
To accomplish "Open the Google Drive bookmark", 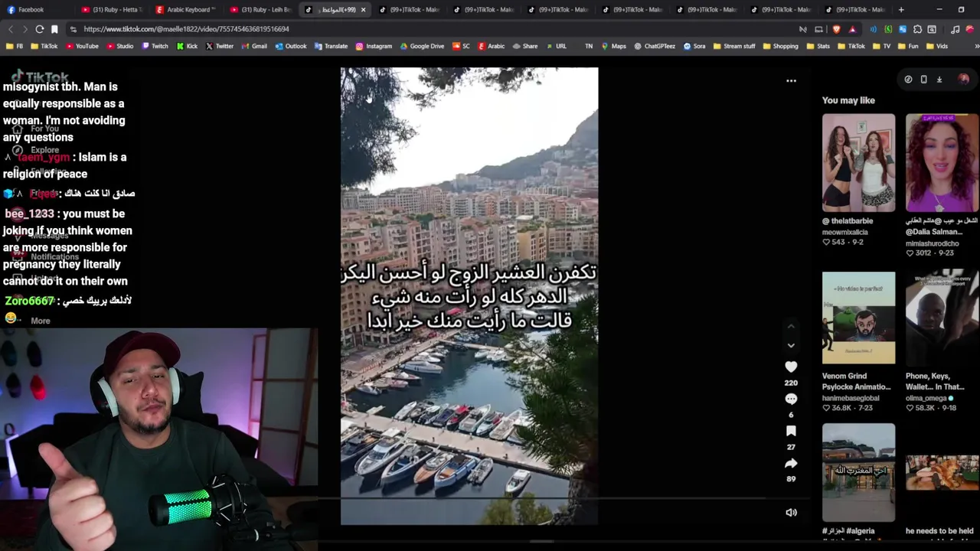I will 422,46.
